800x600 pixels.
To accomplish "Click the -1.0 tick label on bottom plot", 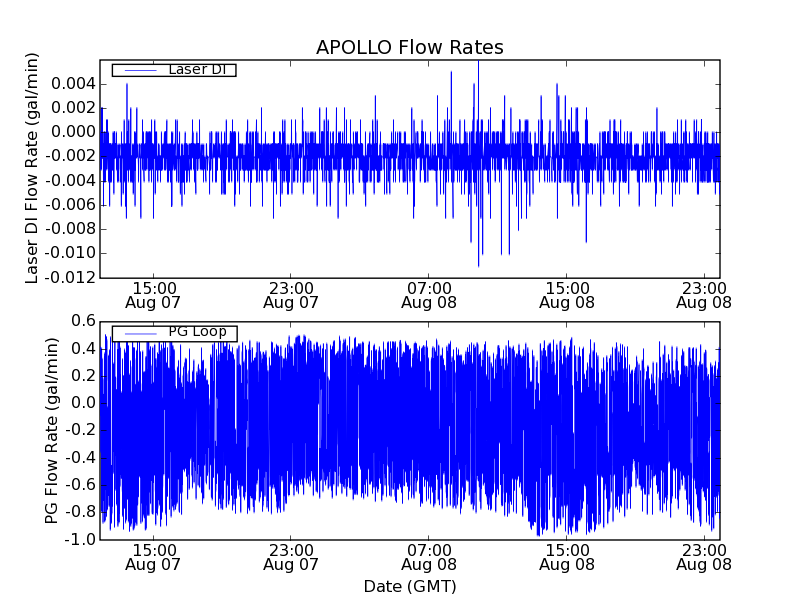I will 80,539.
